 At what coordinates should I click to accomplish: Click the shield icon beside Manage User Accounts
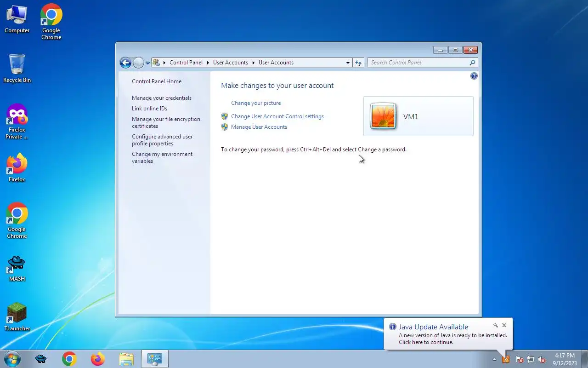pyautogui.click(x=225, y=127)
